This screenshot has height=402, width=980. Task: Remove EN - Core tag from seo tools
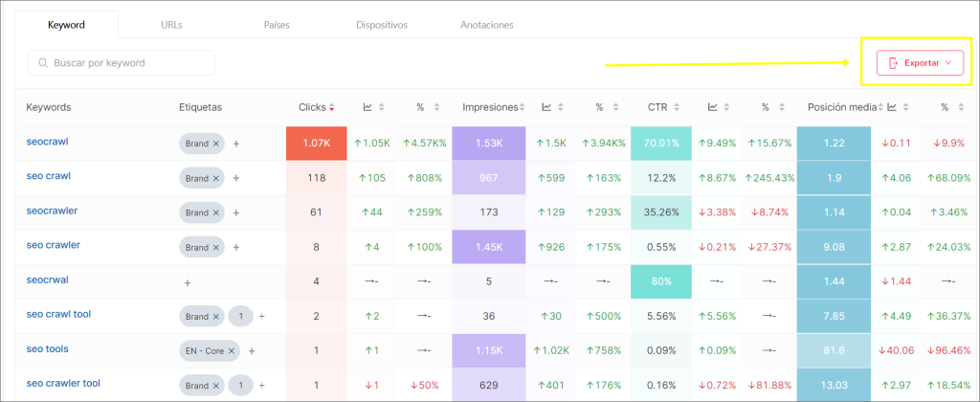[231, 350]
